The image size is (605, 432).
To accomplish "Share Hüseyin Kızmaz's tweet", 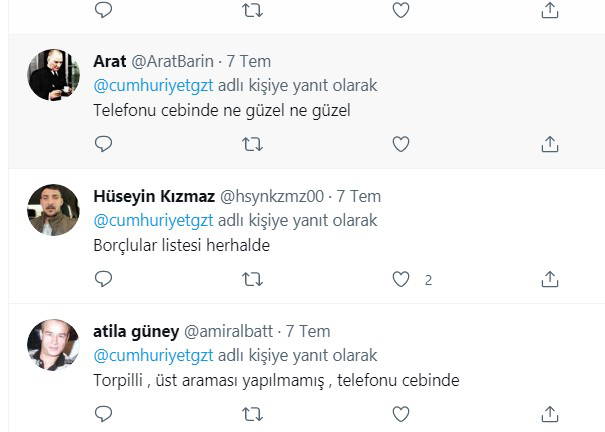I will point(549,279).
